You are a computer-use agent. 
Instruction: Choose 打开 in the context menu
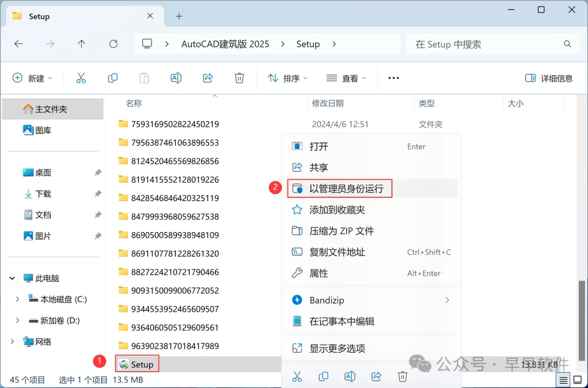pos(371,147)
